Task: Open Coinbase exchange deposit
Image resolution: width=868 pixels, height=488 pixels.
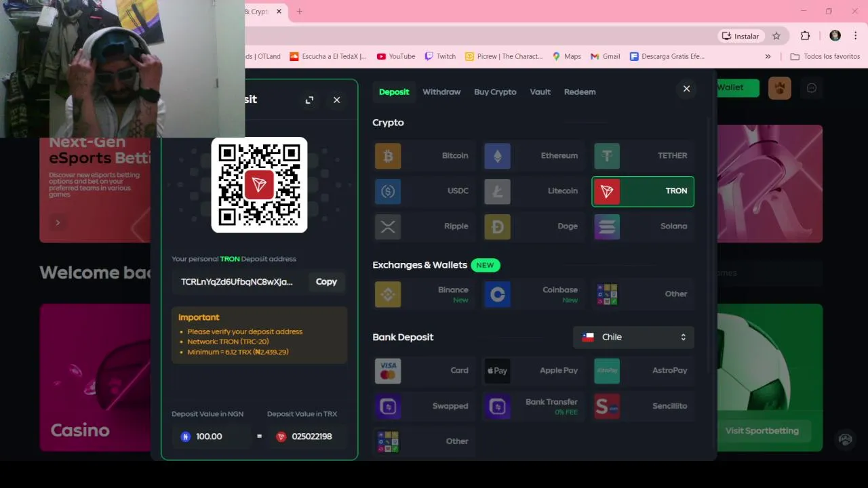Action: 532,294
